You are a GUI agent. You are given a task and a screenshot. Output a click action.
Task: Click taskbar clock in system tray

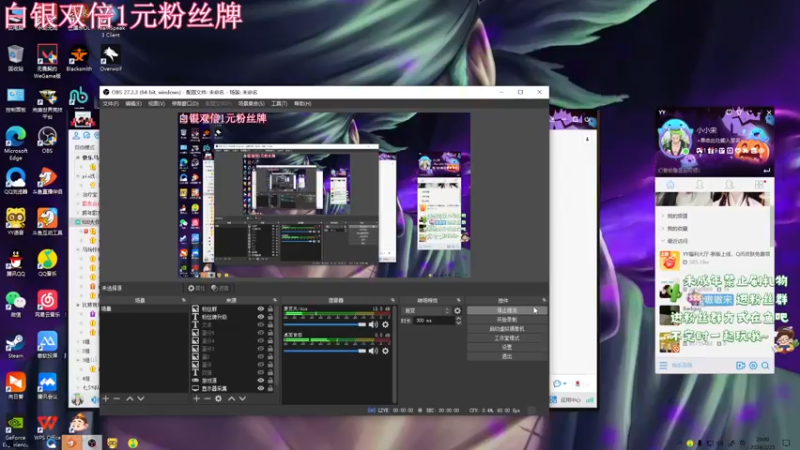[x=762, y=442]
